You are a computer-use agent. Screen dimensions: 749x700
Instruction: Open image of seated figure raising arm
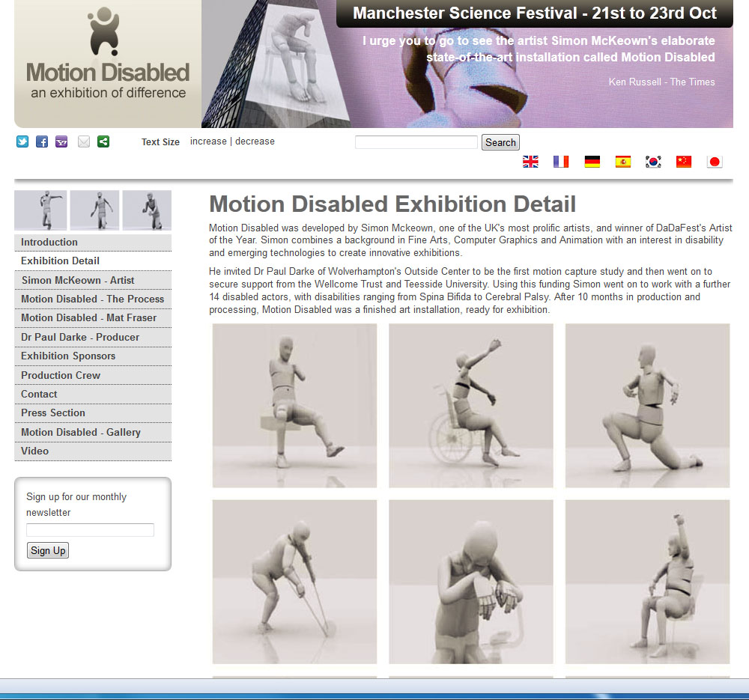648,582
